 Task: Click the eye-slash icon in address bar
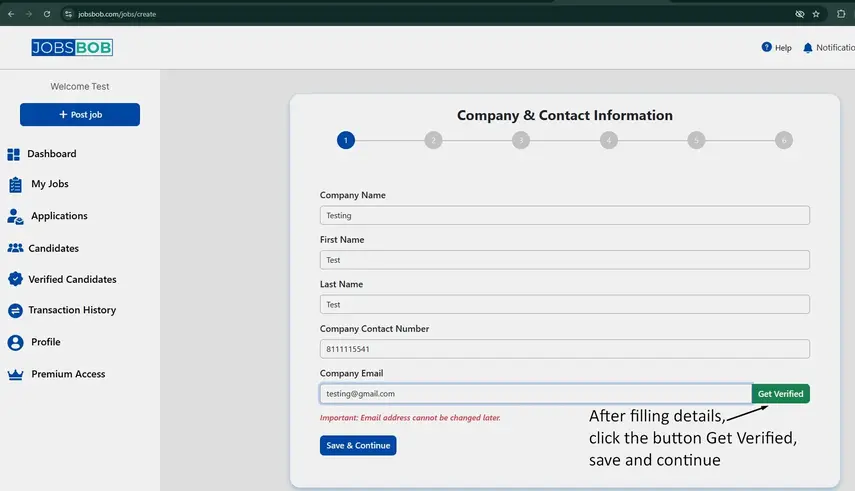pyautogui.click(x=799, y=14)
